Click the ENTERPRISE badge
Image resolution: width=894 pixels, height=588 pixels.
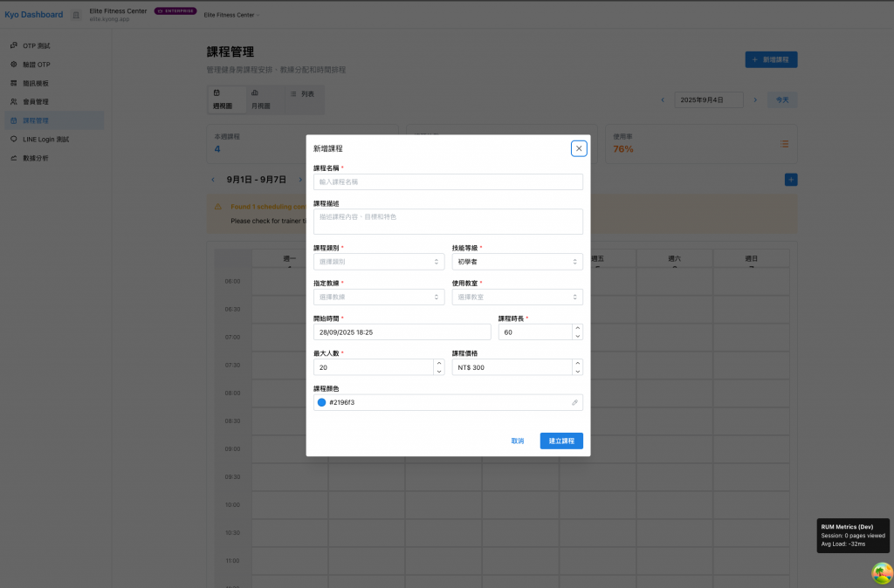point(175,10)
